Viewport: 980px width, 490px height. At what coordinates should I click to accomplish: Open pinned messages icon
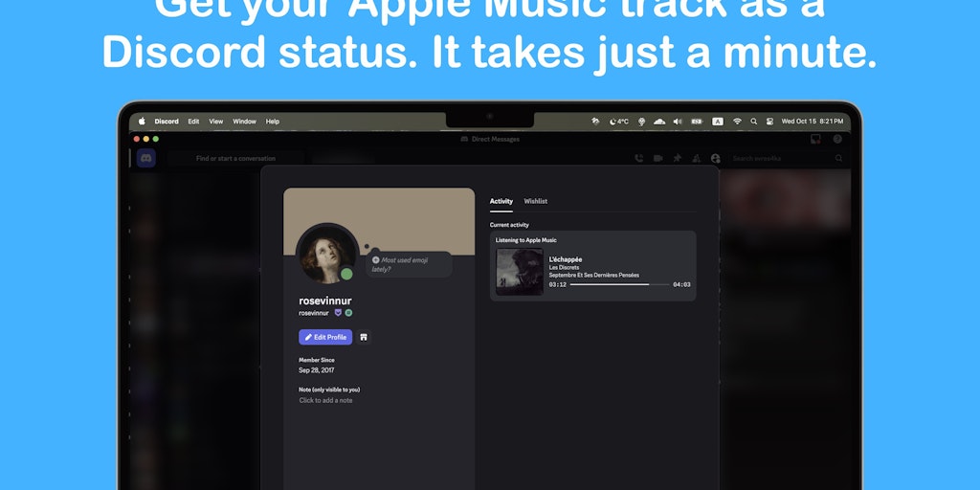[x=677, y=159]
